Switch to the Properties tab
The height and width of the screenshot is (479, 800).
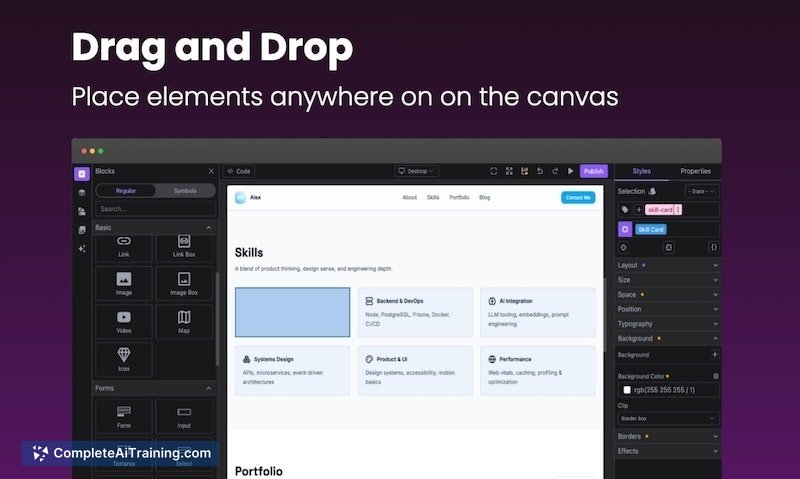pos(695,171)
